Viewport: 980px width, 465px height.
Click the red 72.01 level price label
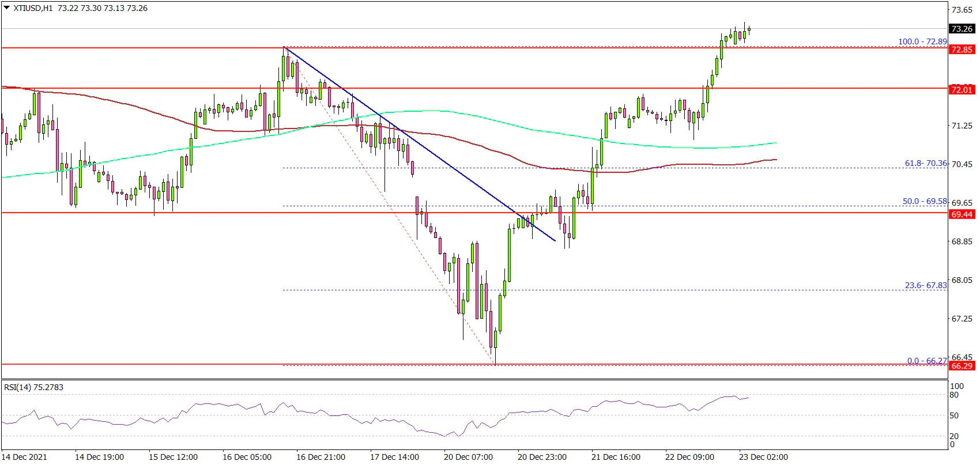962,89
